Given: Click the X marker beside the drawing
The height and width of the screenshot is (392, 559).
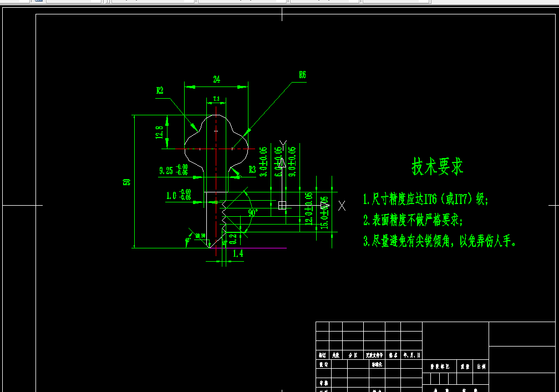Looking at the screenshot, I should 342,206.
